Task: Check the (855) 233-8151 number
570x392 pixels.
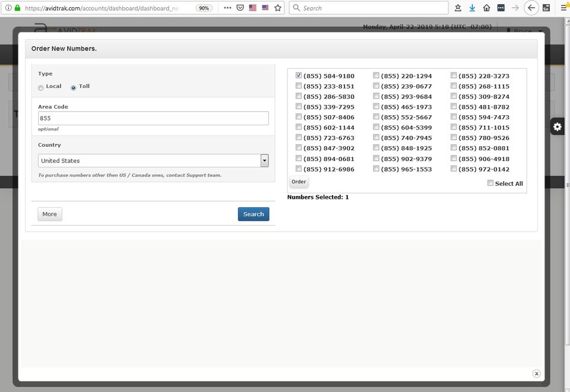Action: (x=299, y=86)
